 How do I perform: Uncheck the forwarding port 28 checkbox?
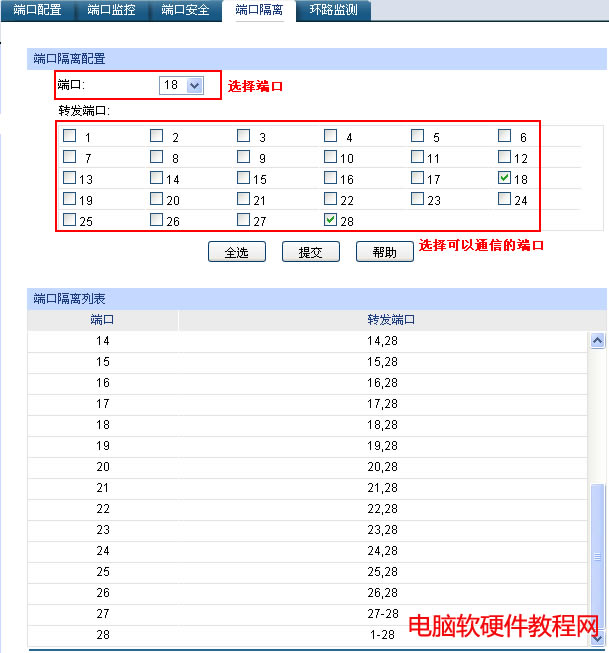point(331,220)
